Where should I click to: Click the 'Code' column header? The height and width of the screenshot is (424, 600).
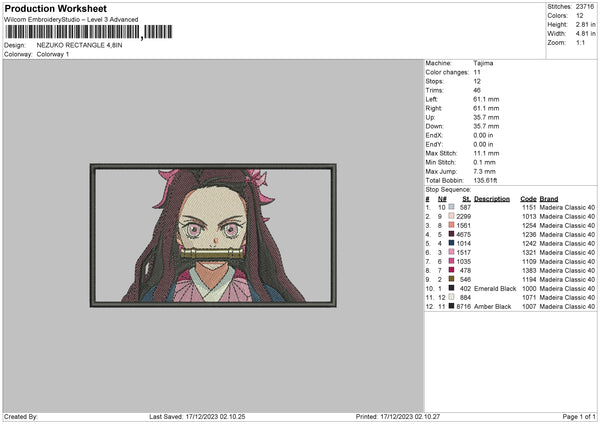528,199
